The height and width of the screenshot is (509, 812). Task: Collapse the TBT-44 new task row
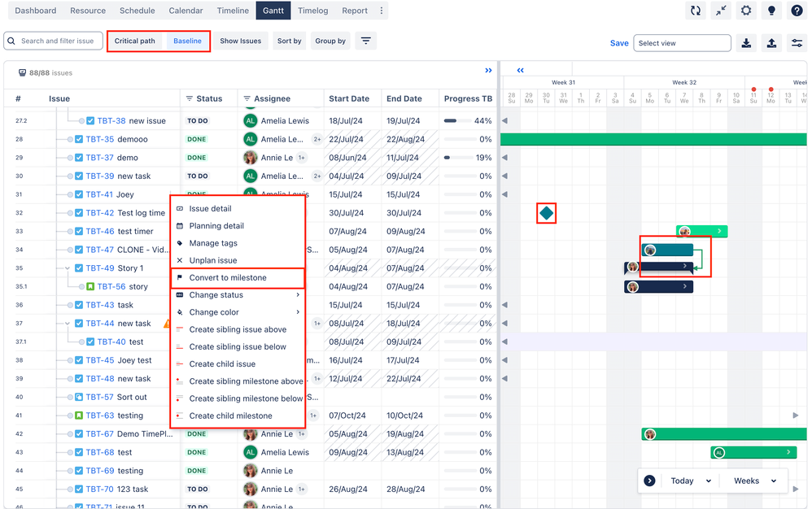(68, 324)
